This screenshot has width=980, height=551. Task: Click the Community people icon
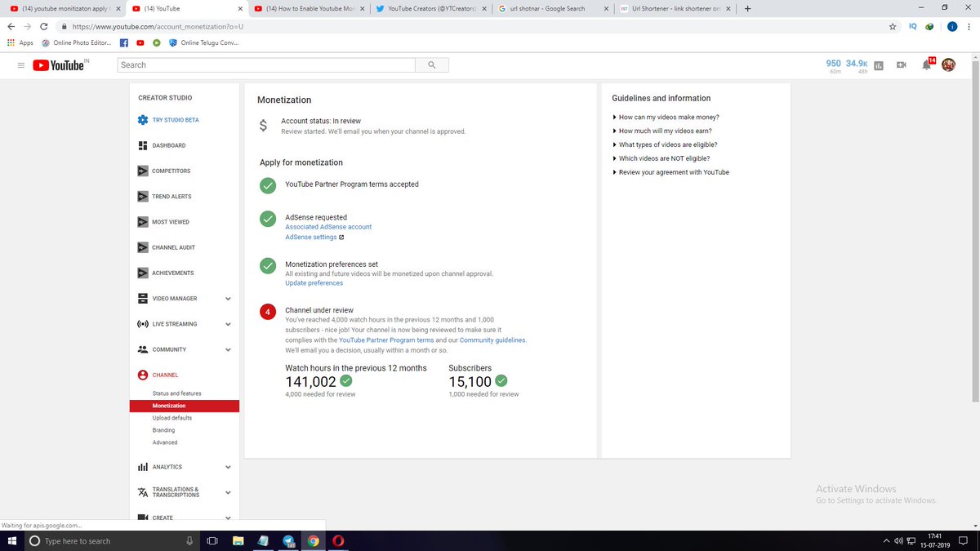tap(143, 349)
